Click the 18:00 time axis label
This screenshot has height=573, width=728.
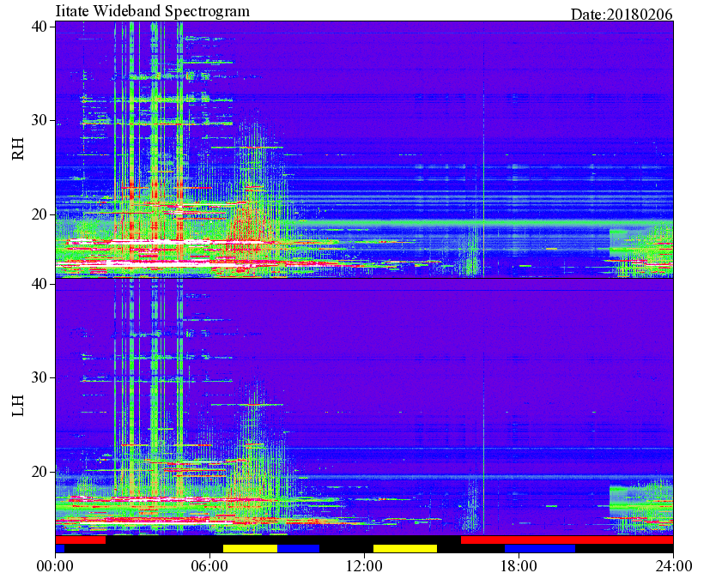point(519,565)
